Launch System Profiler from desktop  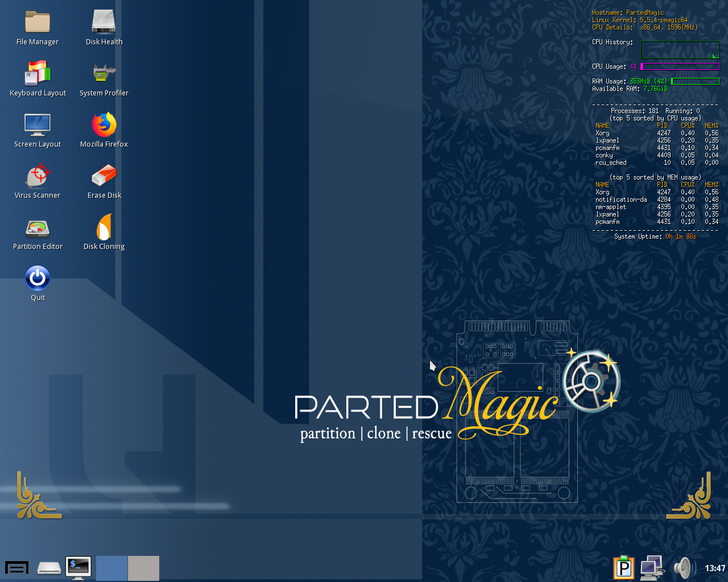click(x=104, y=74)
